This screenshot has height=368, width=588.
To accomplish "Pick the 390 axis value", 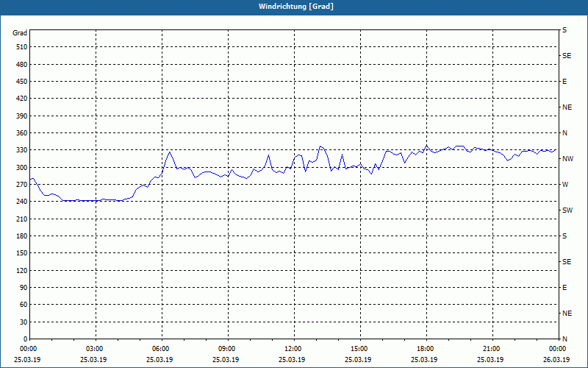I will click(22, 116).
